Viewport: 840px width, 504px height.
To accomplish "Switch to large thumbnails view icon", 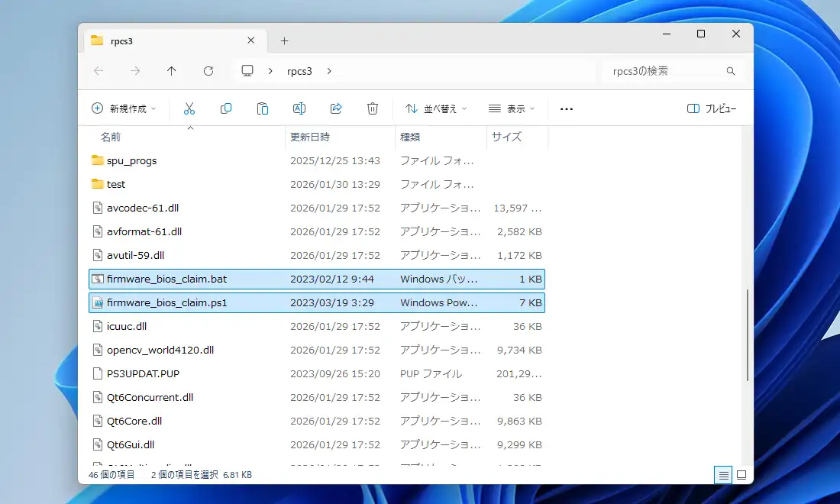I will point(741,475).
